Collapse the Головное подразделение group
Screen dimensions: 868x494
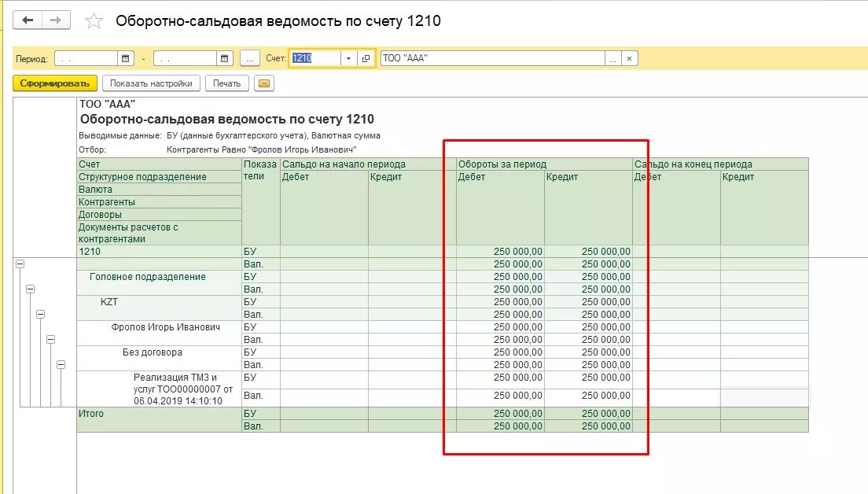[x=31, y=289]
